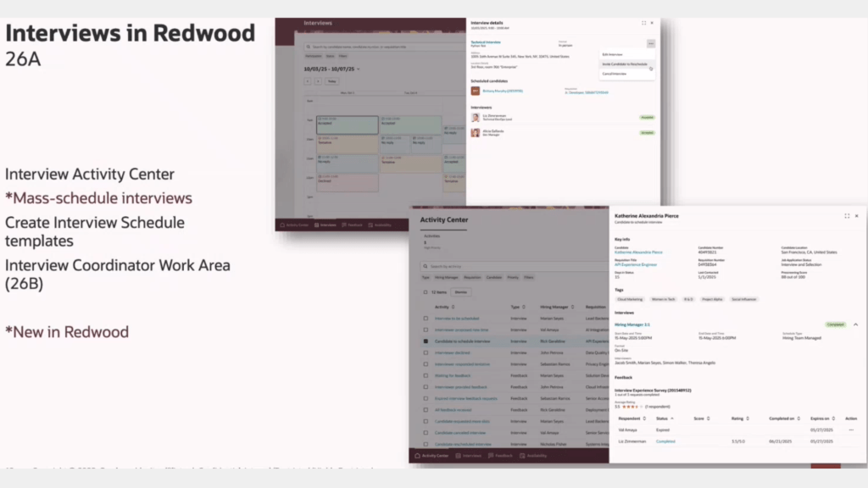Screen dimensions: 868x488
Task: Uncheck 'Candidate to schedule interview' row checkbox
Action: coord(426,341)
